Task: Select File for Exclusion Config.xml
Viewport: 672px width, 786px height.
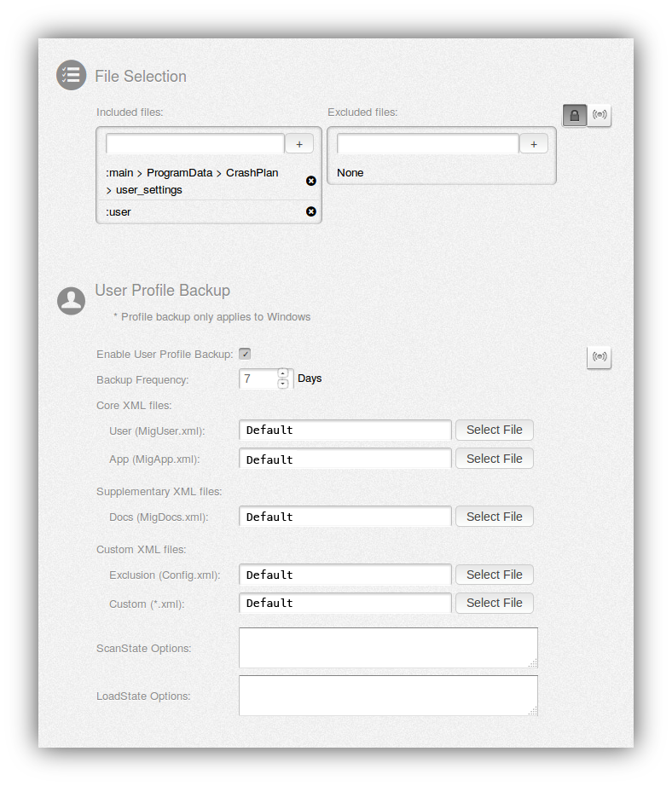Action: [x=494, y=575]
